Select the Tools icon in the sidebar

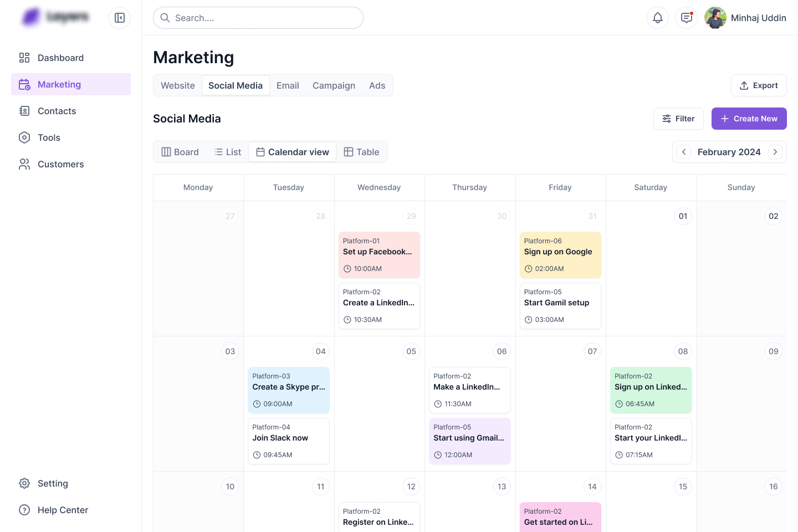[x=24, y=137]
